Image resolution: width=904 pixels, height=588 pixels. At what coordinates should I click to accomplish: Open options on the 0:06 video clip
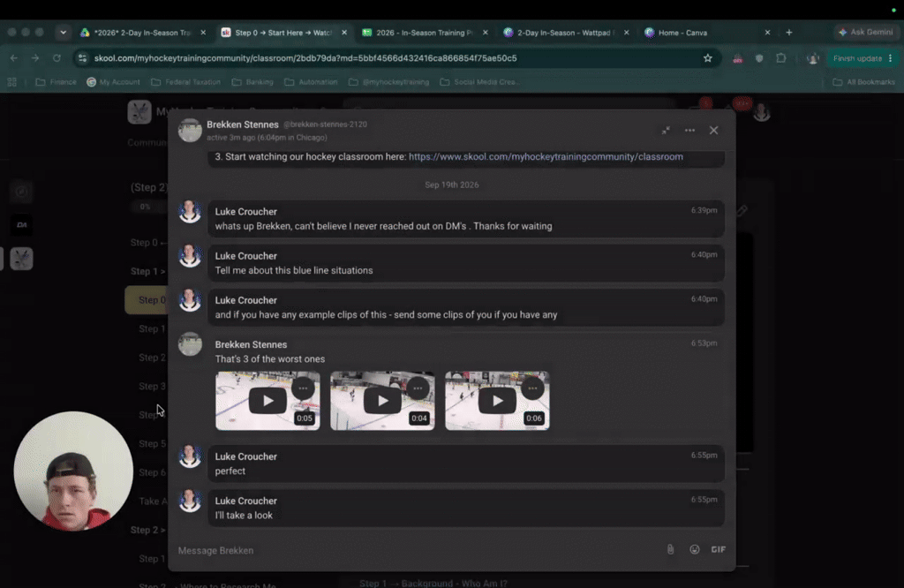point(532,388)
